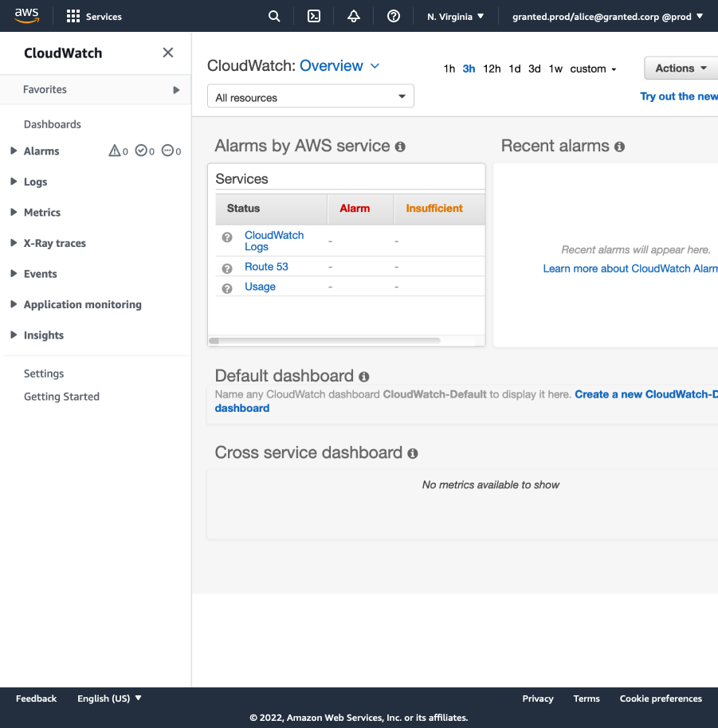Expand the X-Ray traces section
The height and width of the screenshot is (728, 718).
pyautogui.click(x=14, y=242)
